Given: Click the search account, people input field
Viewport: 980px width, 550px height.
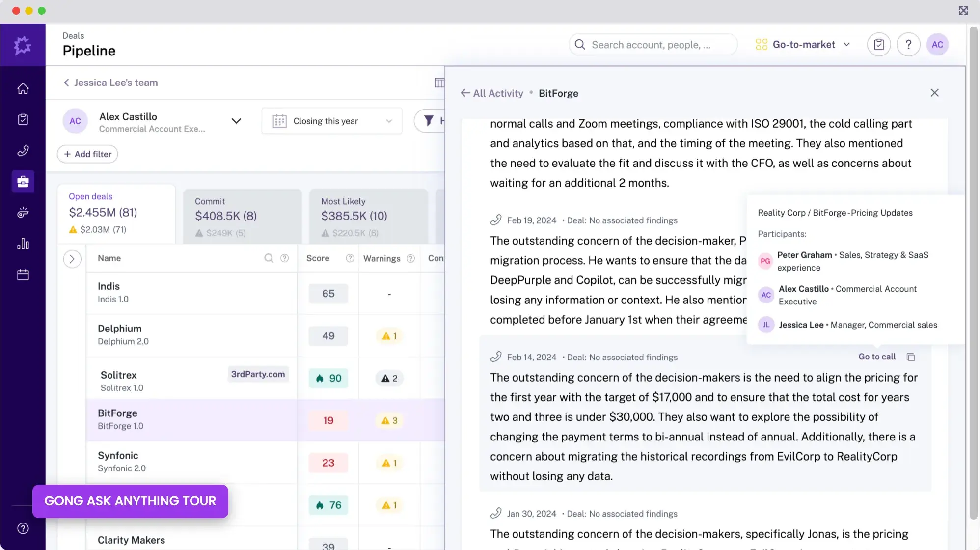Looking at the screenshot, I should coord(653,45).
